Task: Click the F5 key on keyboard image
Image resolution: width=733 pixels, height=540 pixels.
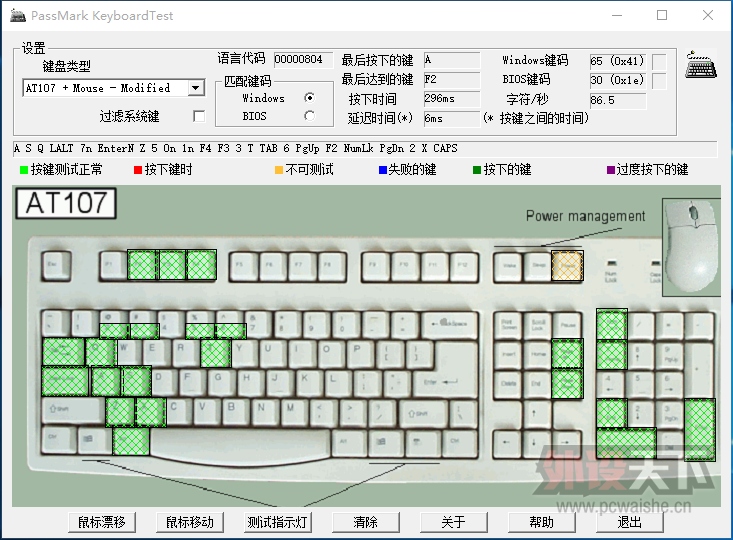Action: (244, 266)
